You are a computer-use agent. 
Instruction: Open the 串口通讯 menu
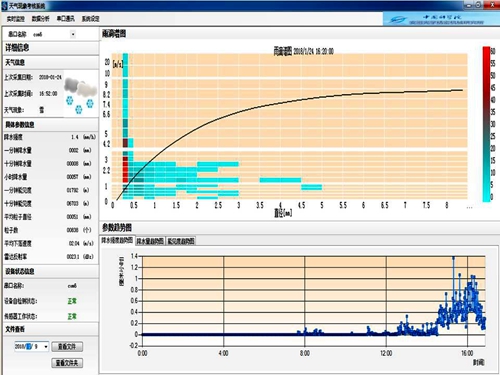66,19
